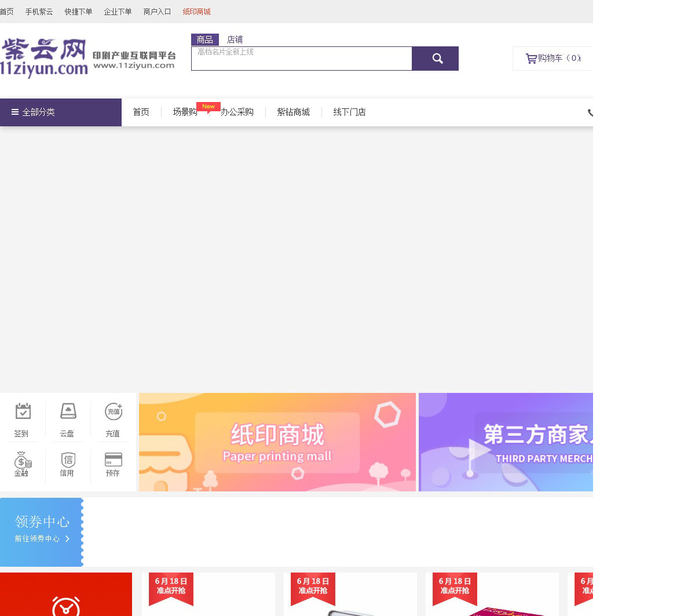
Task: Open 场景购 in the navigation bar
Action: coord(185,112)
